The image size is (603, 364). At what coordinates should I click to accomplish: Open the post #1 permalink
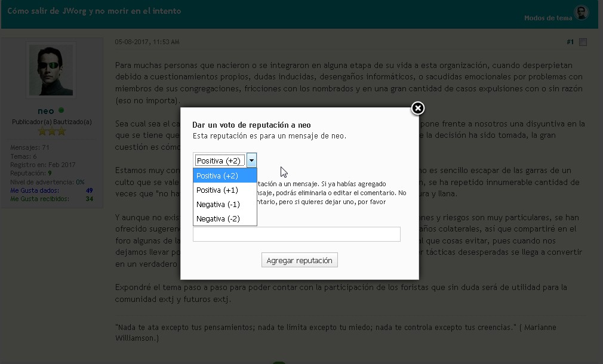point(570,42)
